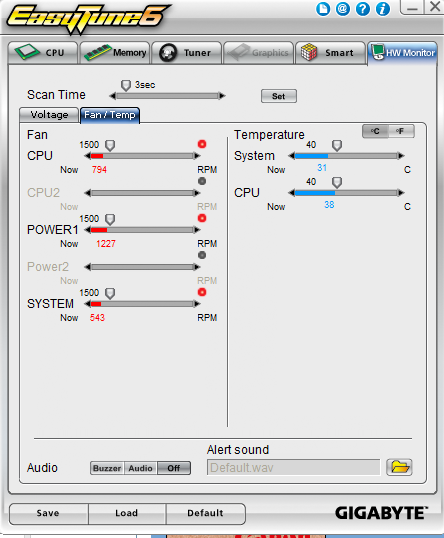This screenshot has height=538, width=444.
Task: Click SYSTEM fan threshold slider thumb
Action: (110, 293)
